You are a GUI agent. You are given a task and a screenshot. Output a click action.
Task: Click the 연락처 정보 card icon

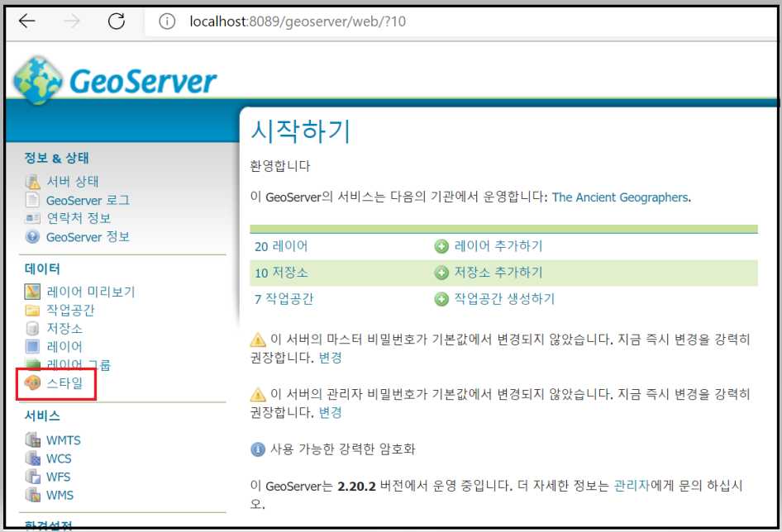tap(32, 218)
